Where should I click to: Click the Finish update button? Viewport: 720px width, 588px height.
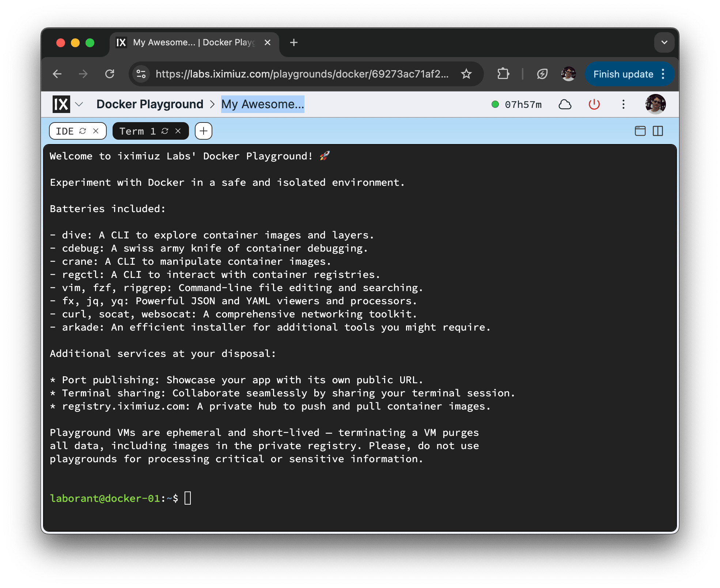(623, 74)
